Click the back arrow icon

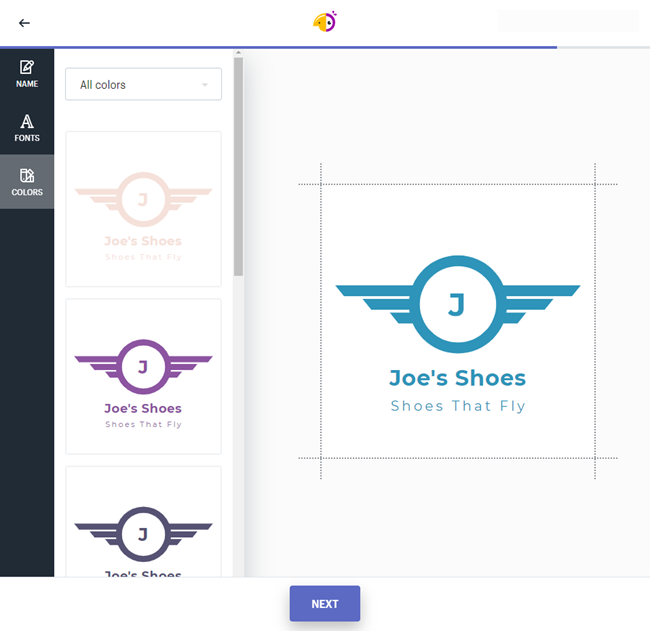tap(24, 23)
